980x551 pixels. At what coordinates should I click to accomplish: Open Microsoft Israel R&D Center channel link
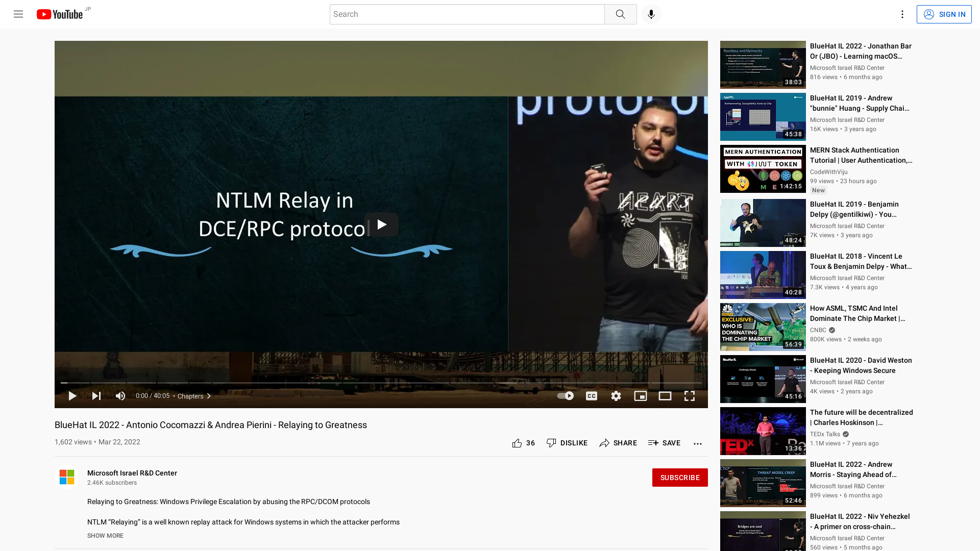(x=132, y=473)
